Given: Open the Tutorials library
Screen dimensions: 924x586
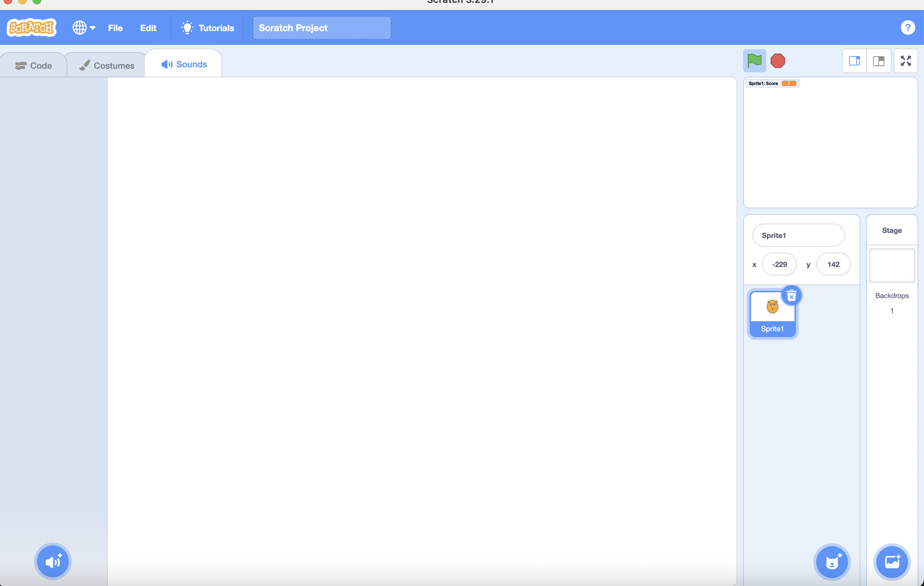Looking at the screenshot, I should (x=207, y=27).
